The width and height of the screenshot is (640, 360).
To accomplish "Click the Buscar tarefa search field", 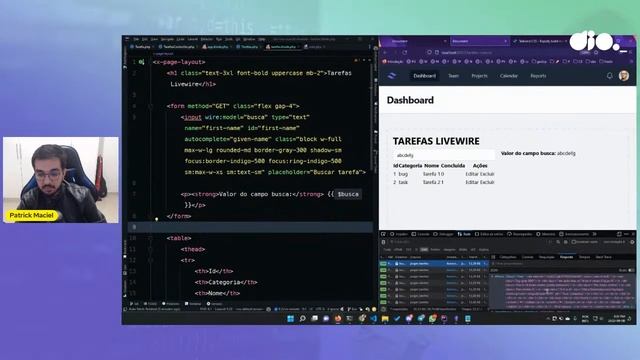I will (x=444, y=155).
